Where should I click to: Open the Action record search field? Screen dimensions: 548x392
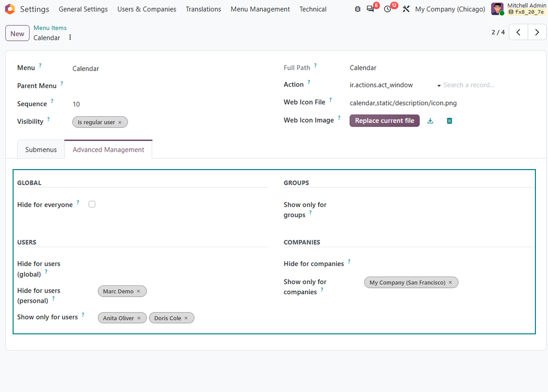[487, 85]
